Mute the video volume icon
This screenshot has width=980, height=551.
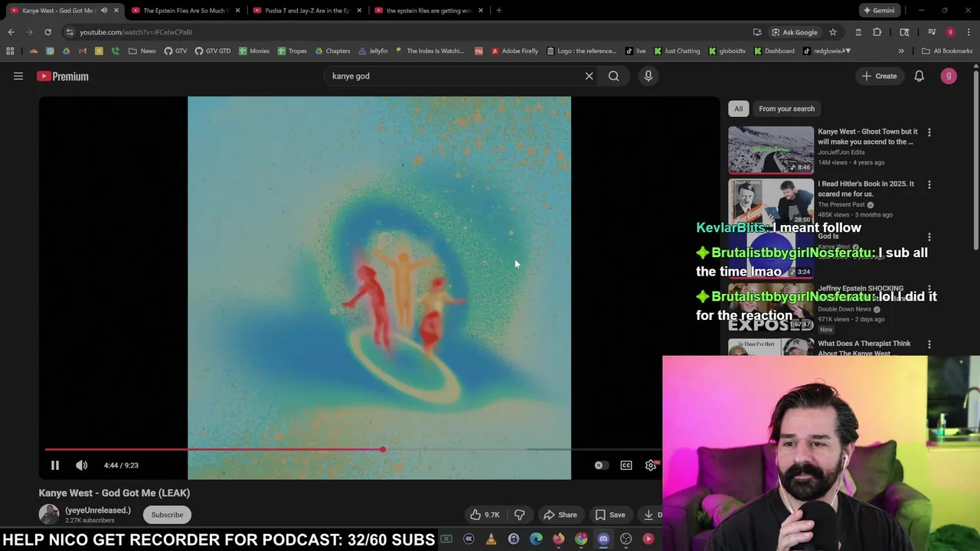click(x=81, y=465)
